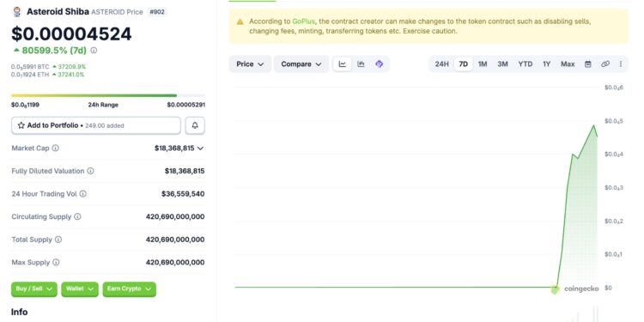Select the 3M time range
This screenshot has height=322, width=644.
502,64
